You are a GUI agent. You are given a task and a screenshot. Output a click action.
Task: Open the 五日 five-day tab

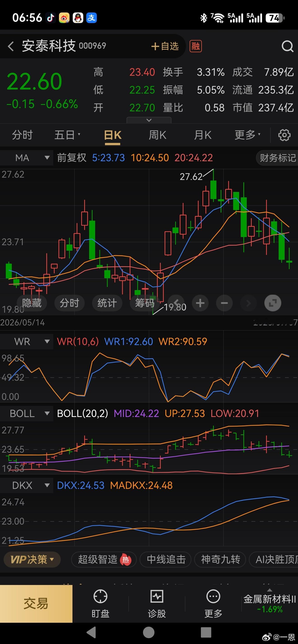pyautogui.click(x=67, y=135)
